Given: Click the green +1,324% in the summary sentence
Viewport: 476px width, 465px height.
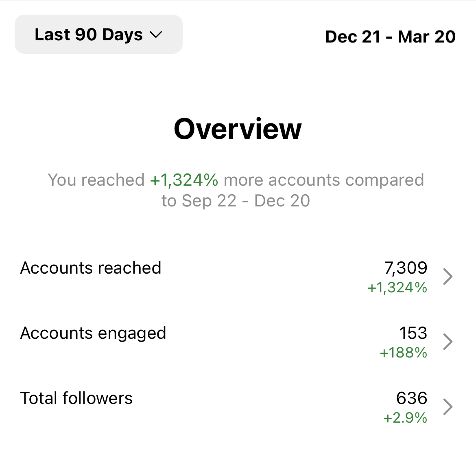Looking at the screenshot, I should 184,180.
